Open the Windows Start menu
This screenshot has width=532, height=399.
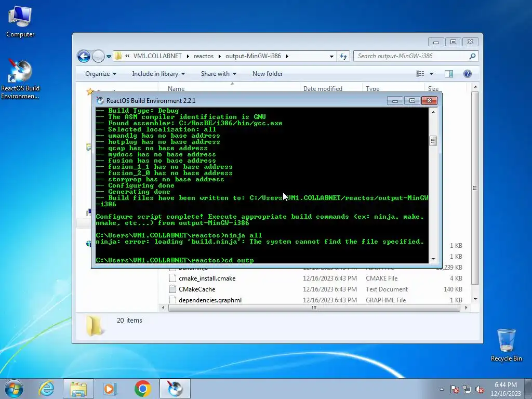pos(14,389)
